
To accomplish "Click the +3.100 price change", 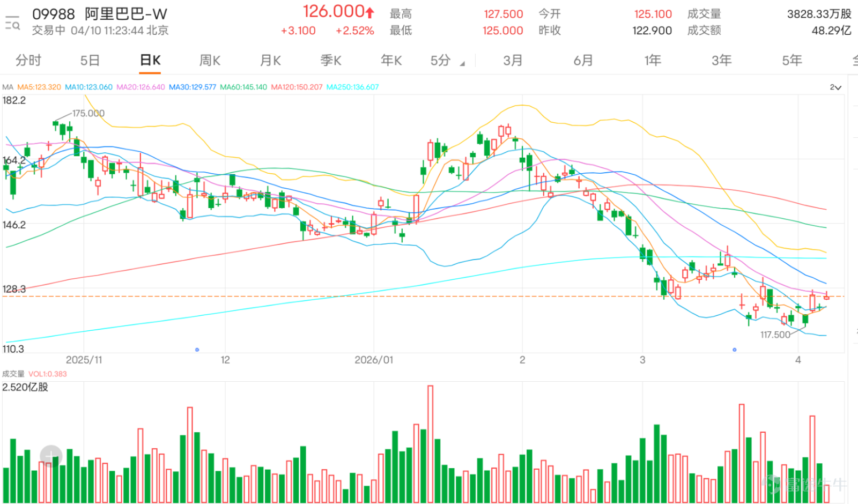I will [x=298, y=31].
